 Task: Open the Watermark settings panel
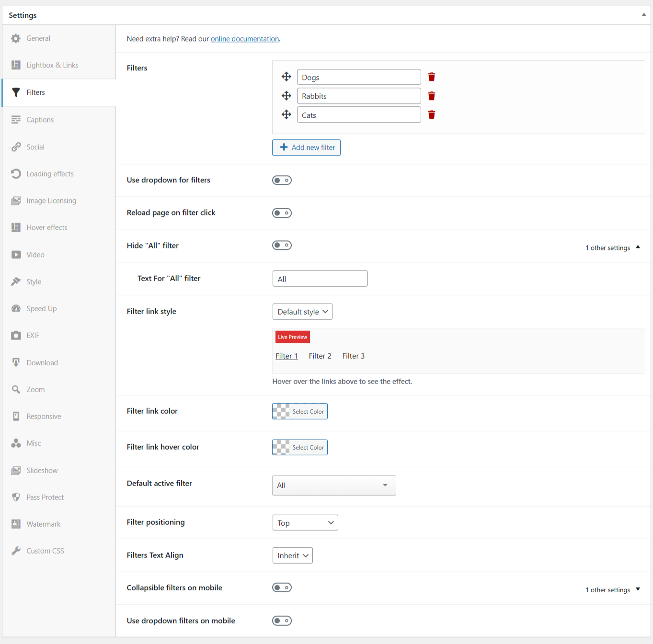click(x=44, y=524)
